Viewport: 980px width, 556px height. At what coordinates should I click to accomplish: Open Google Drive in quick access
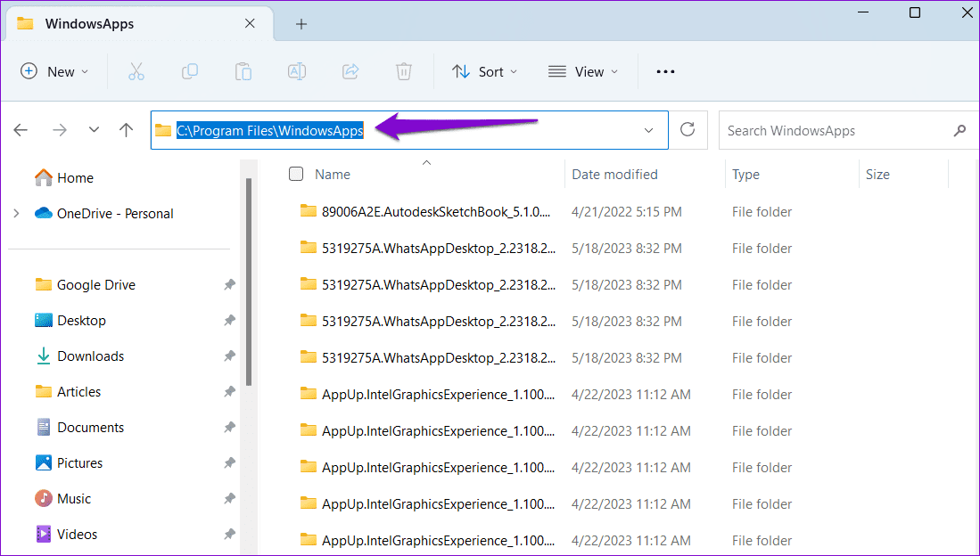coord(85,285)
